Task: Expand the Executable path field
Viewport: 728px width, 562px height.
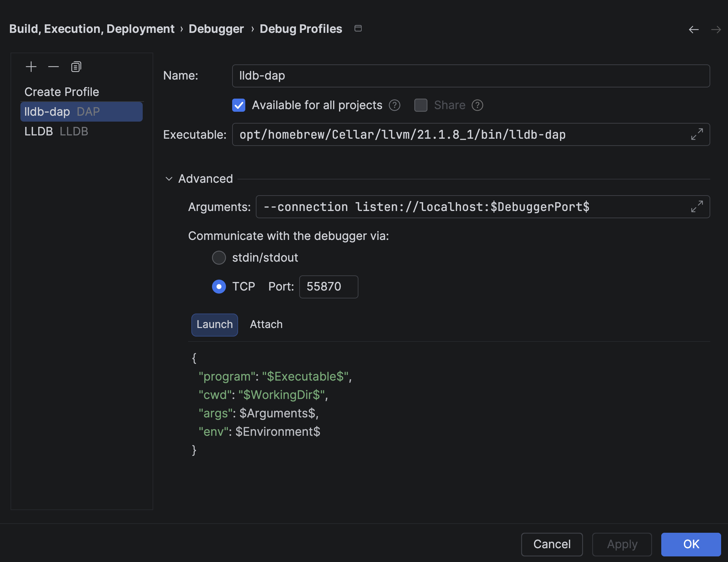Action: pos(697,134)
